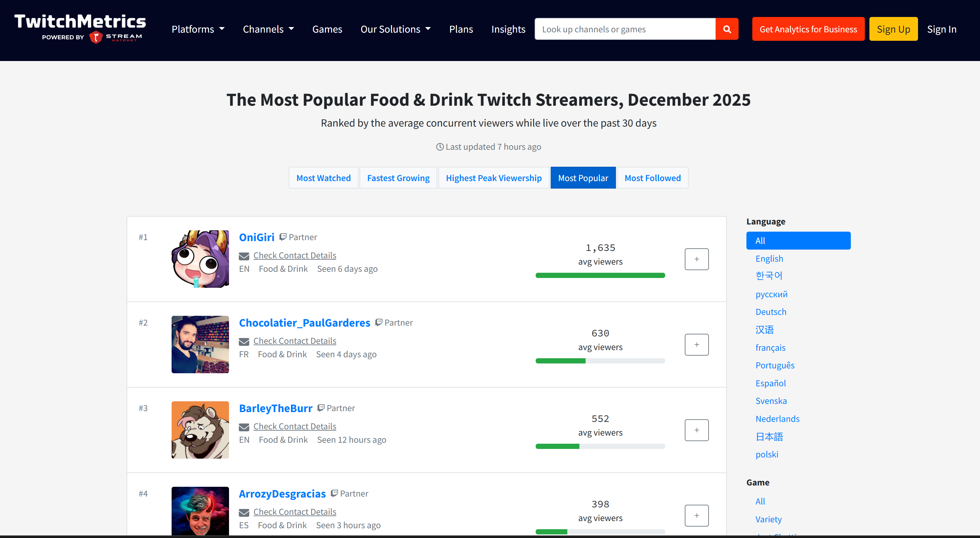Add Chocolatier_PaulGarderes with the plus button

tap(697, 344)
